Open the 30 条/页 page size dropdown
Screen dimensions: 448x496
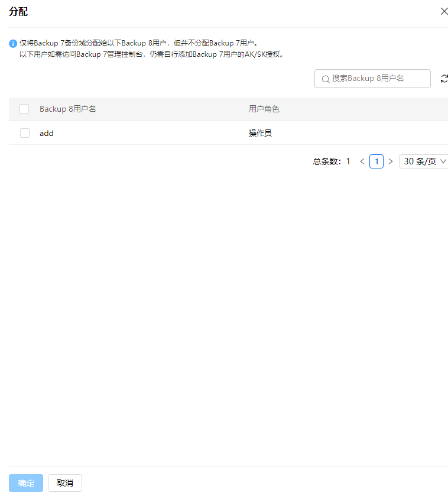(424, 161)
